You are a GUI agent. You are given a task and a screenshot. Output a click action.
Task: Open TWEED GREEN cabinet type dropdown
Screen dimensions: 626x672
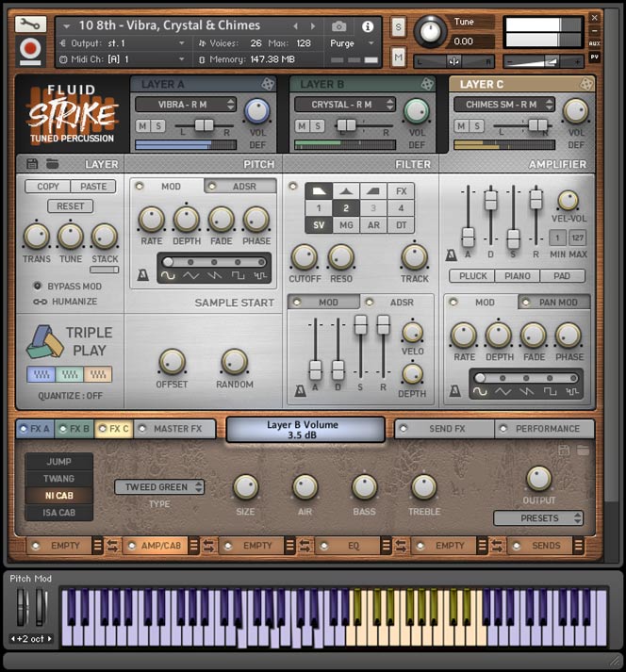[x=159, y=487]
